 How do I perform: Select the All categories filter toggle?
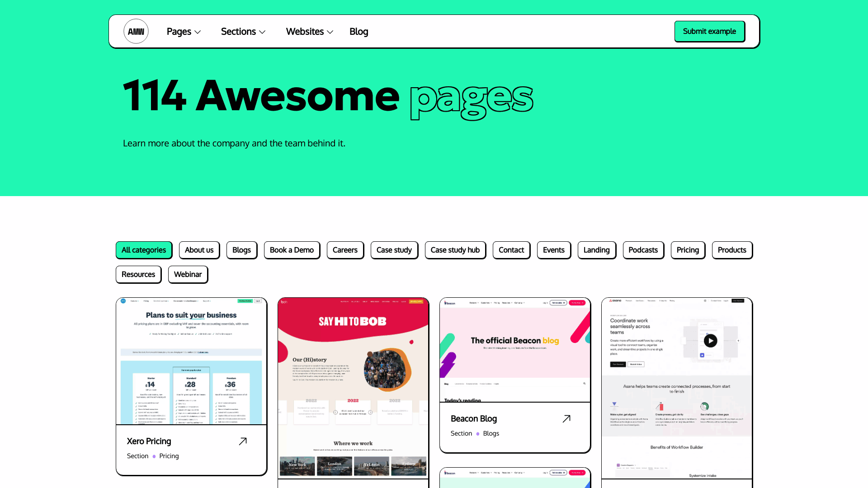click(x=143, y=250)
